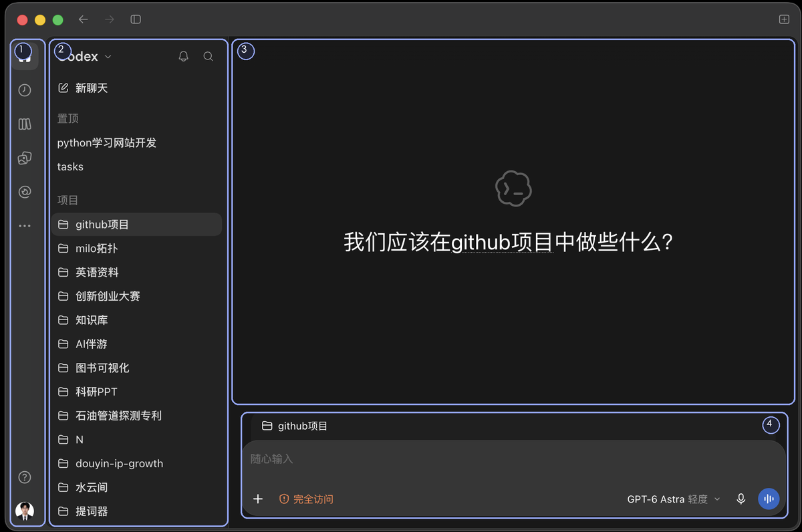The width and height of the screenshot is (802, 532).
Task: Open the help question mark icon
Action: tap(25, 477)
